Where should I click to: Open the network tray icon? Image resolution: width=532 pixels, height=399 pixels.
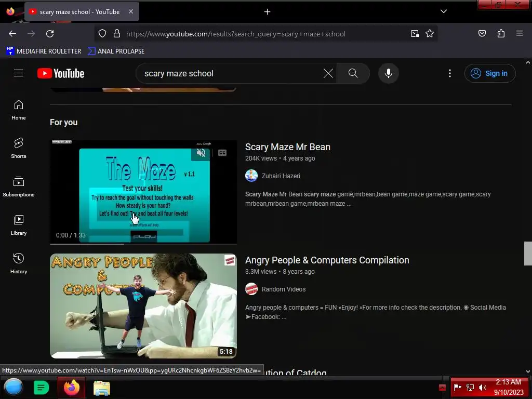click(x=470, y=388)
